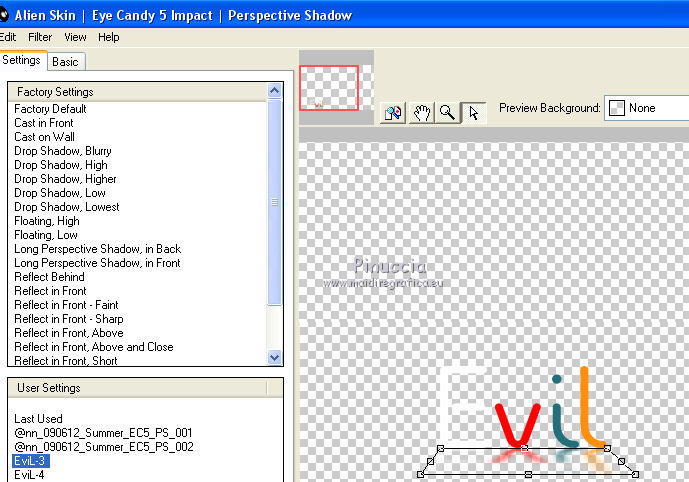Select @nn_090612_Summer_EC5_PS_002 user setting
The width and height of the screenshot is (689, 482).
(x=104, y=447)
